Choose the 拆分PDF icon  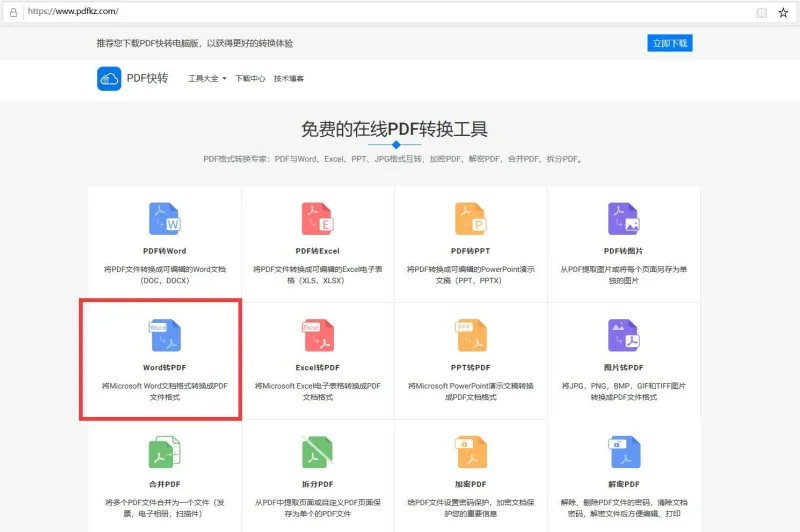(x=317, y=452)
